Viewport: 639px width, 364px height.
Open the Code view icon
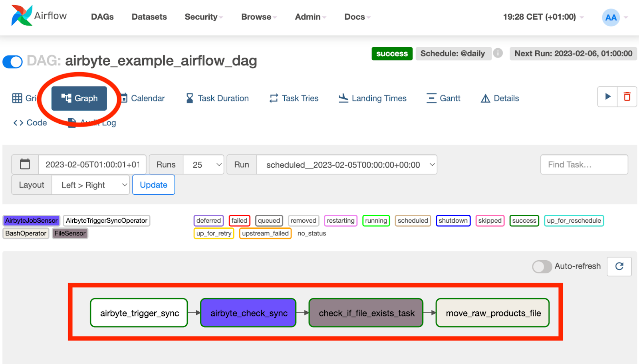[18, 123]
